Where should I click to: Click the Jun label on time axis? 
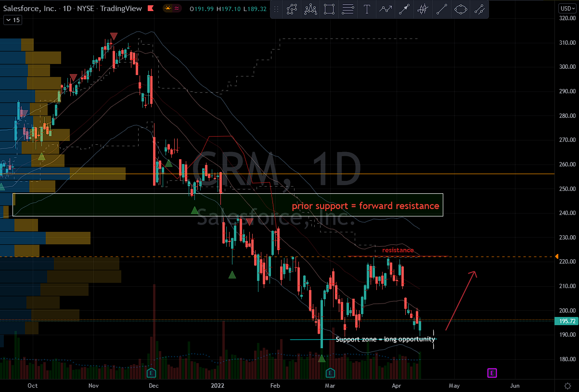pos(515,386)
